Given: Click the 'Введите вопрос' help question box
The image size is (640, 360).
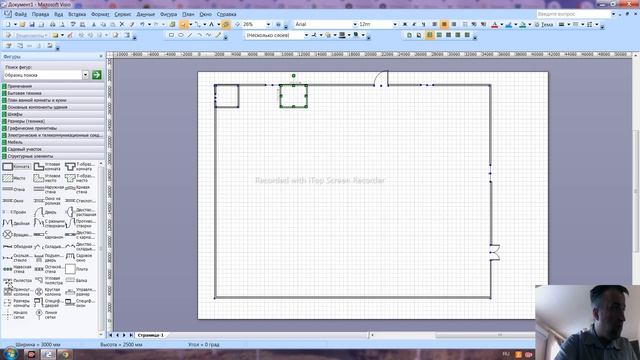Looking at the screenshot, I should pyautogui.click(x=573, y=14).
